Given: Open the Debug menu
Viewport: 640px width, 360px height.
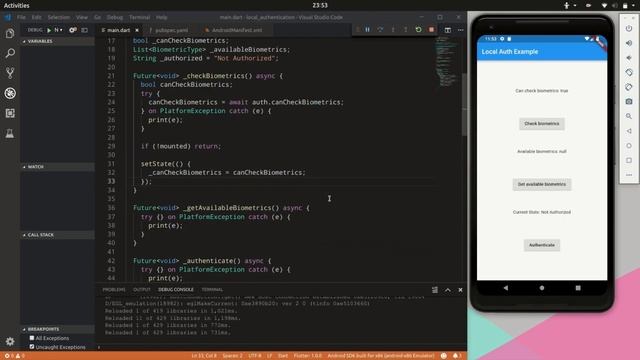Looking at the screenshot, I should click(x=115, y=18).
